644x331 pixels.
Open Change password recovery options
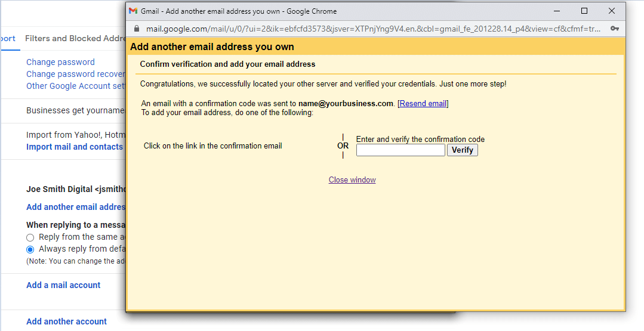tap(75, 74)
